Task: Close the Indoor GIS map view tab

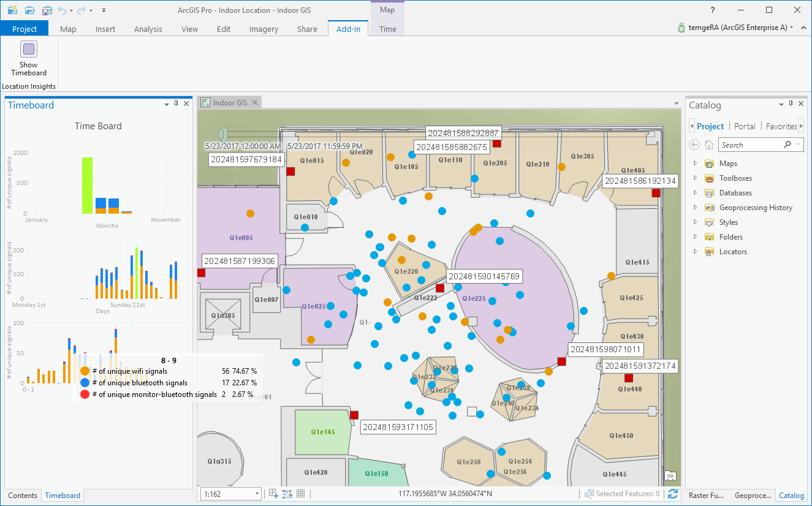Action: (254, 102)
